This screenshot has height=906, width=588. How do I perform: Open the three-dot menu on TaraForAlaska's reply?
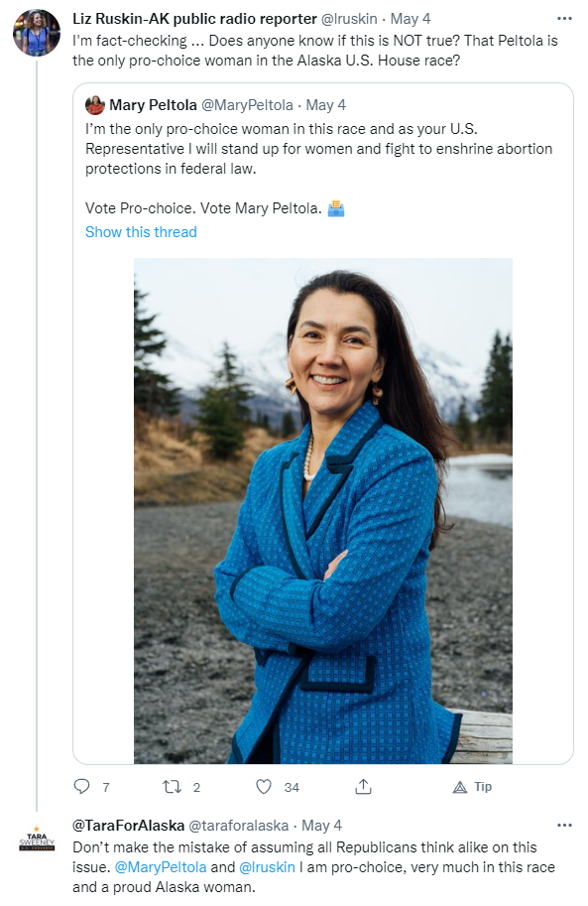(x=564, y=825)
